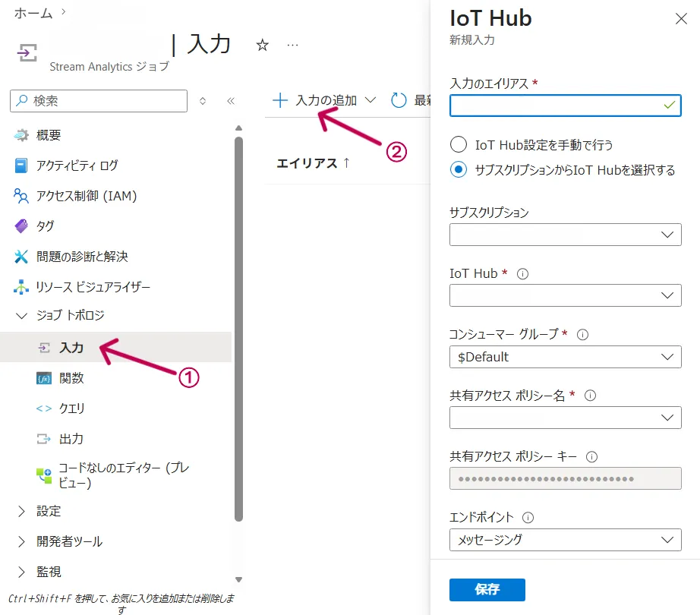Sort the table by エイリアス column

click(x=313, y=163)
